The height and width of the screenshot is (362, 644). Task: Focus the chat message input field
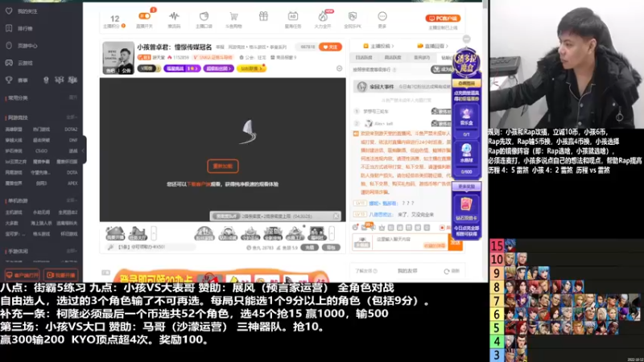coord(409,243)
